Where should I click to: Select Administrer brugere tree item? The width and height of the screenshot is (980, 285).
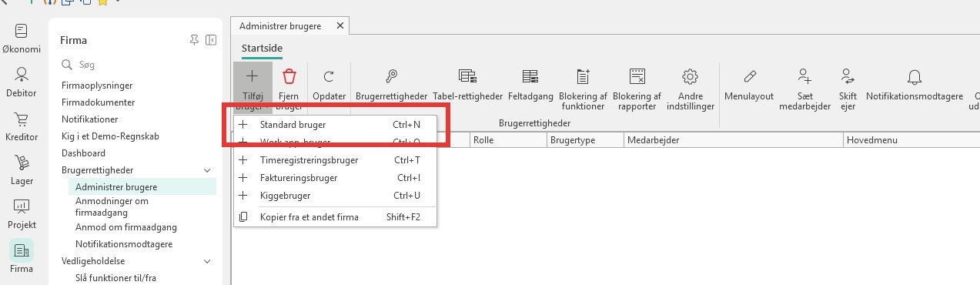click(142, 186)
